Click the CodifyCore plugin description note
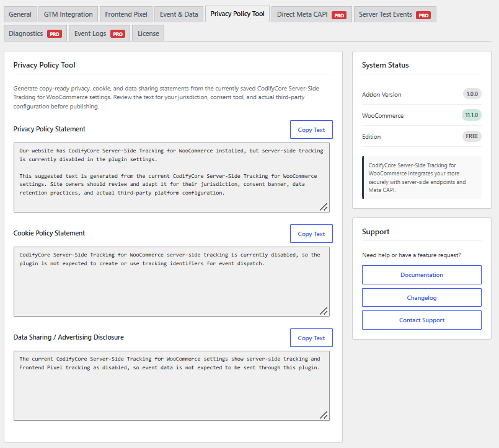 (x=422, y=178)
